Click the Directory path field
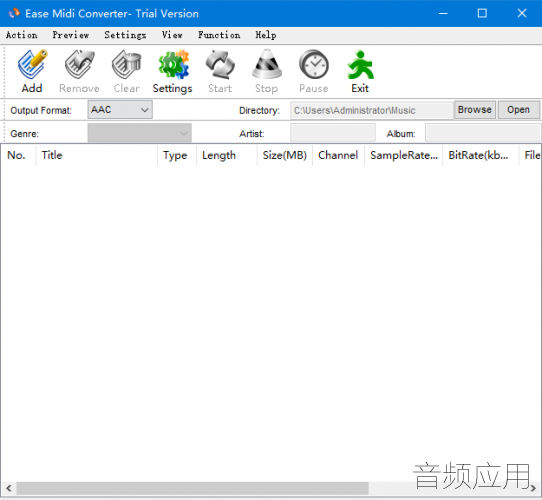Image resolution: width=542 pixels, height=500 pixels. pyautogui.click(x=372, y=110)
